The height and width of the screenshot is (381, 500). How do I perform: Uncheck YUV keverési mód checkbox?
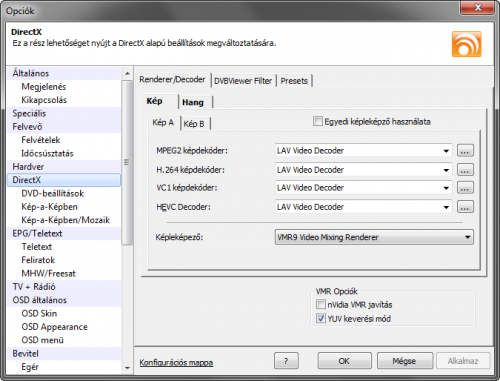click(321, 318)
